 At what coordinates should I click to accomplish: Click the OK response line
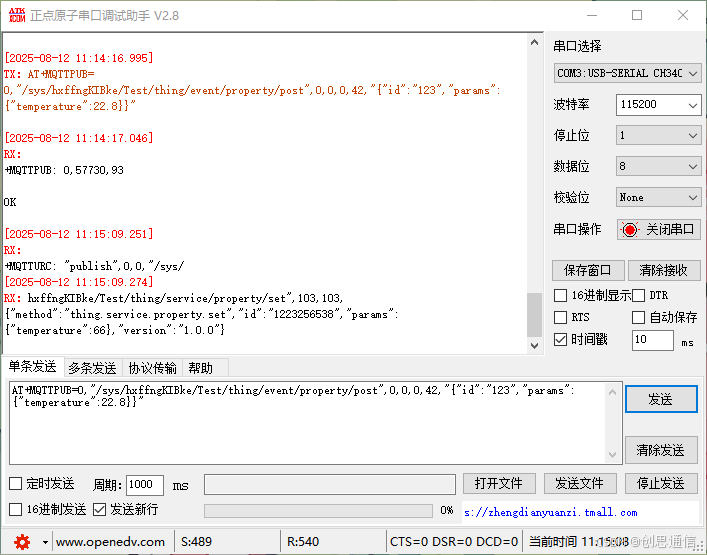point(10,202)
